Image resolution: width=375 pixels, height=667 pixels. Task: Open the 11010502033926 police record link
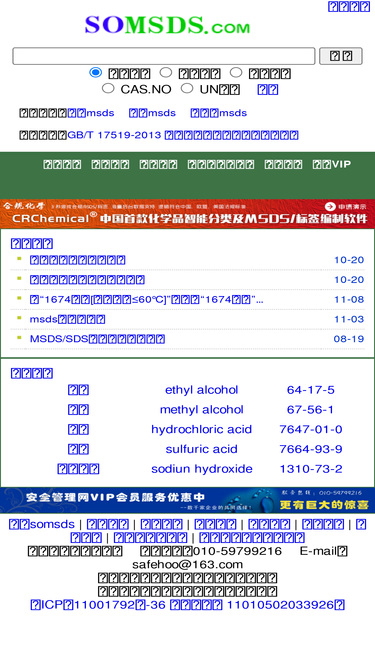(x=257, y=605)
